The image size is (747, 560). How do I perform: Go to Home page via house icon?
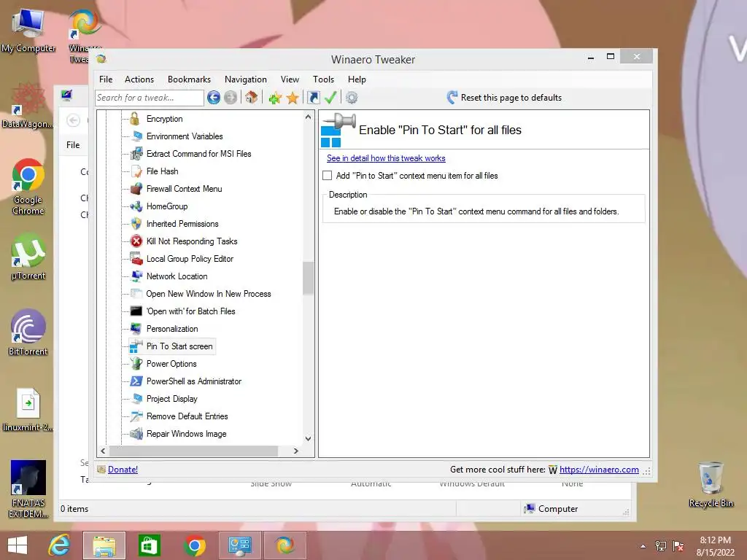pyautogui.click(x=252, y=98)
